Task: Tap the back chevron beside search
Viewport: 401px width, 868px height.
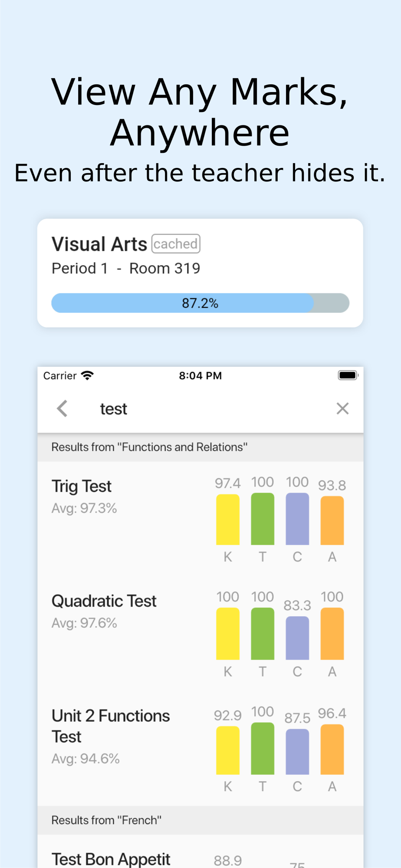Action: (x=62, y=408)
